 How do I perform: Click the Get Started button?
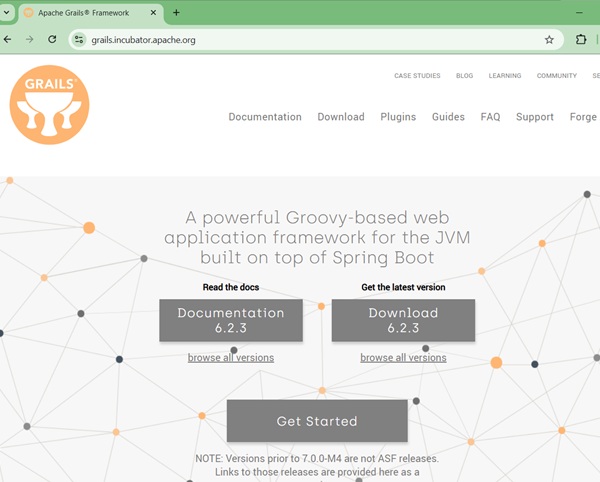pyautogui.click(x=317, y=421)
